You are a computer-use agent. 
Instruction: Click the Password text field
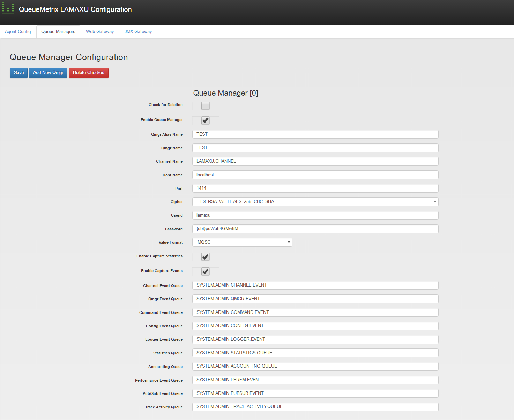point(315,229)
